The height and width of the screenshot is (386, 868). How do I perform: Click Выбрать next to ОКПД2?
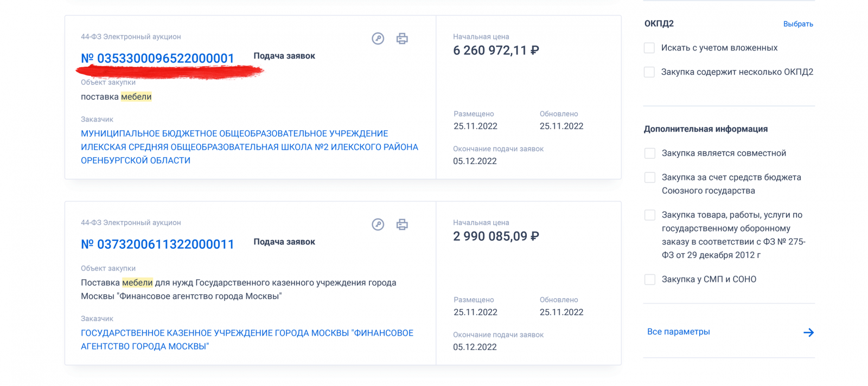tap(798, 24)
